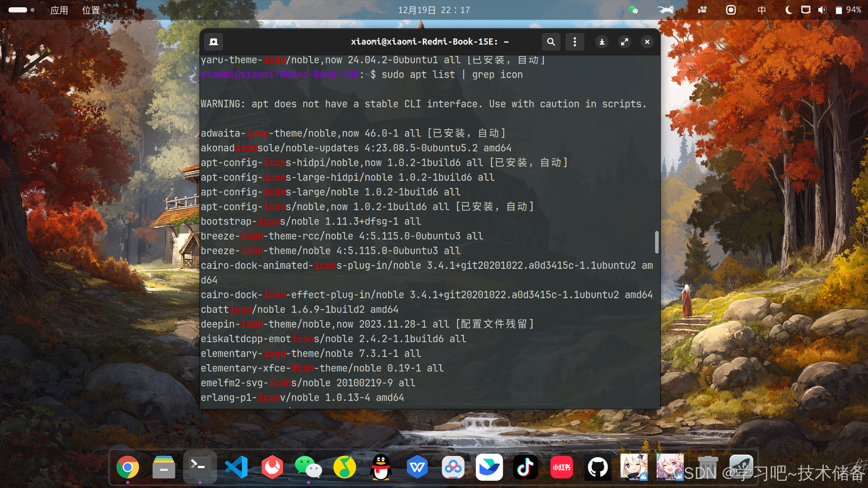Open the blue bird Feishu app in dock

pyautogui.click(x=489, y=467)
